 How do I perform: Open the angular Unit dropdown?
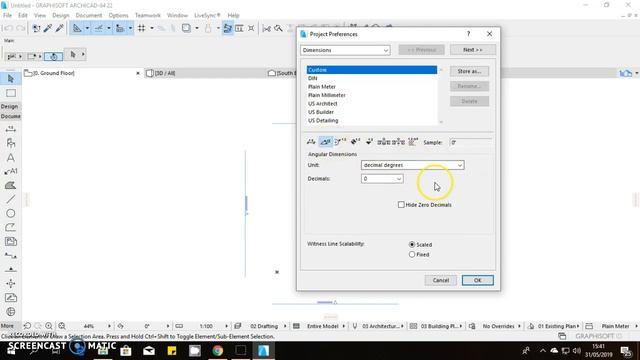[412, 165]
